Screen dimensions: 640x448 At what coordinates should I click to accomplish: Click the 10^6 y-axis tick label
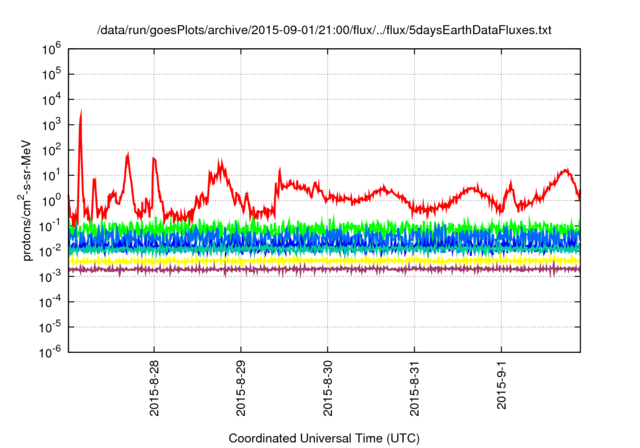(x=51, y=49)
